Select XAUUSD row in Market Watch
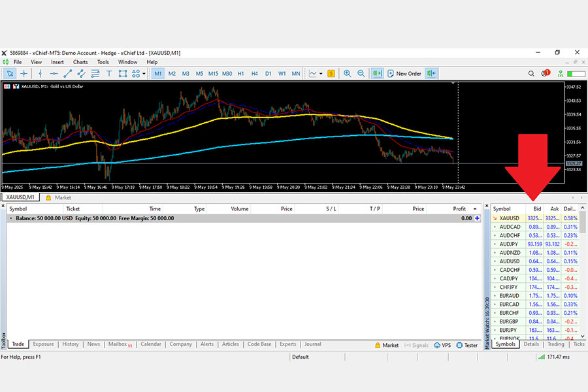 [534, 218]
